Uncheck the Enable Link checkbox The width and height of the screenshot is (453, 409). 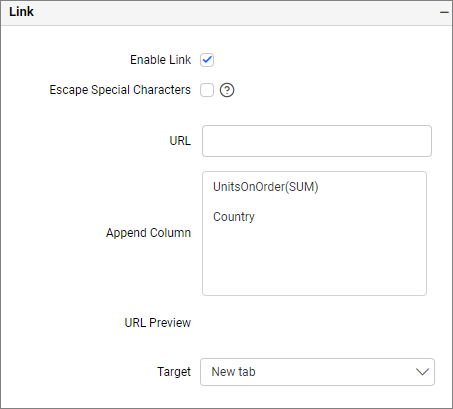coord(207,60)
